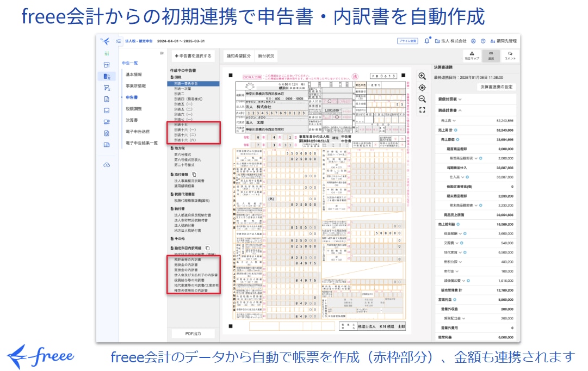The width and height of the screenshot is (588, 371).
Task: Select 第六号様式 under 地方税
Action: pyautogui.click(x=183, y=154)
